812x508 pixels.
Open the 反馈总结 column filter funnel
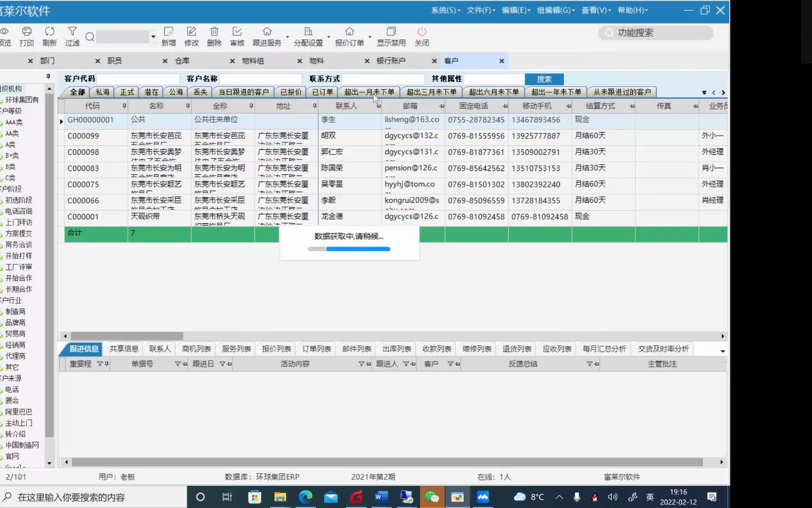pyautogui.click(x=589, y=364)
